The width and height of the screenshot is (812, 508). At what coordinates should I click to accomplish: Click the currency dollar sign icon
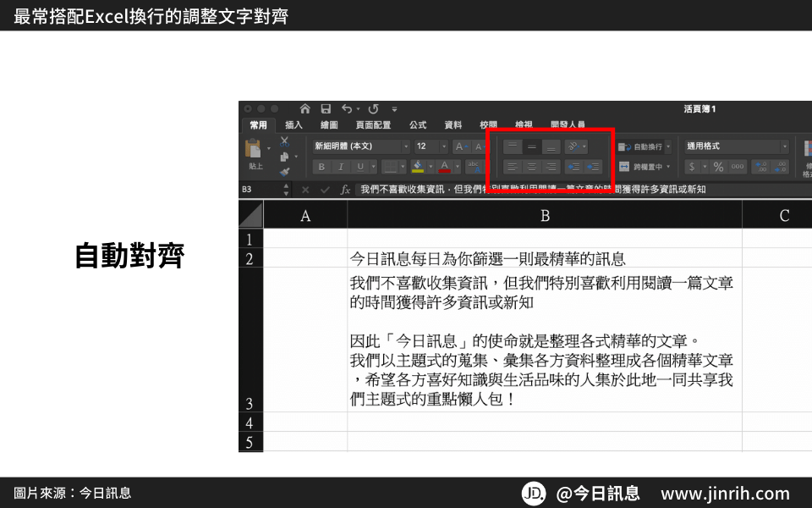click(692, 167)
